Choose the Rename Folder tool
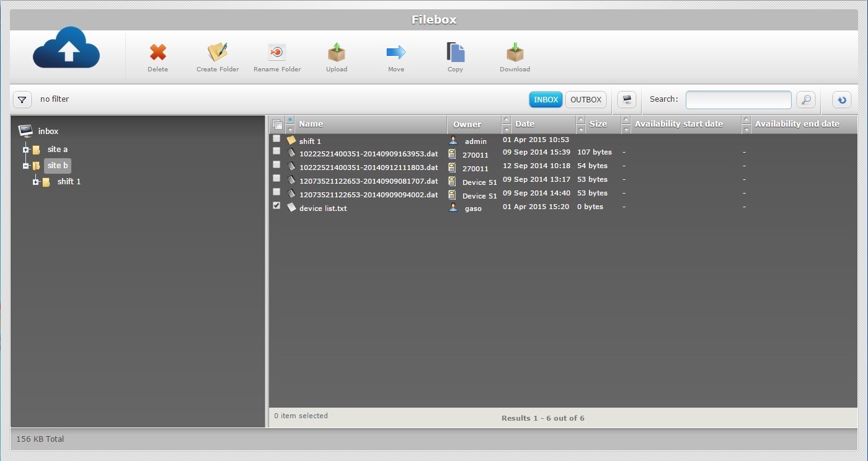The image size is (868, 461). pyautogui.click(x=277, y=52)
